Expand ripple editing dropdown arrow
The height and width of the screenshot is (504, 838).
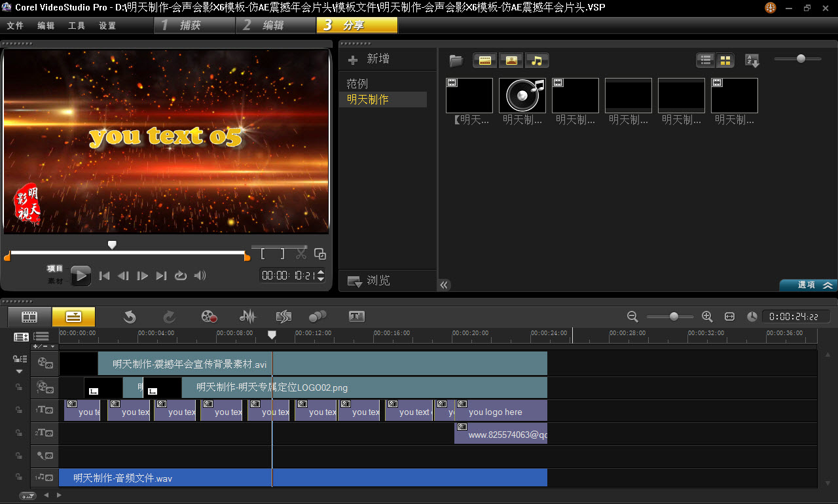19,371
